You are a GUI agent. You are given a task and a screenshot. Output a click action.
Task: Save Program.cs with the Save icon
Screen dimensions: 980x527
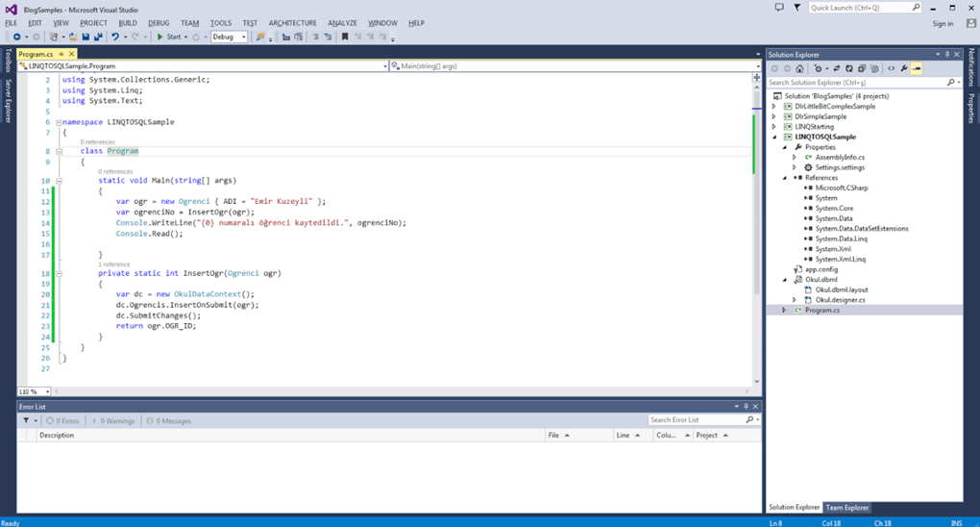click(x=86, y=37)
